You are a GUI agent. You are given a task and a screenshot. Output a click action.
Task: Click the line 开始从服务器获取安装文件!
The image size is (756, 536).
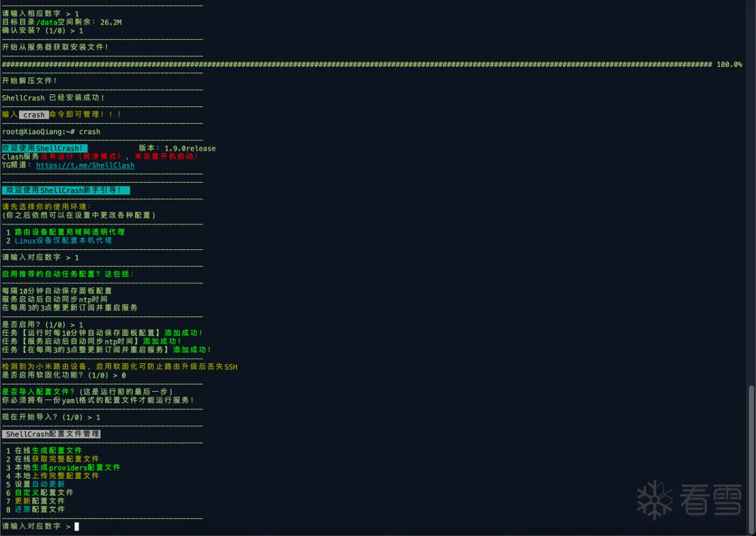(55, 47)
